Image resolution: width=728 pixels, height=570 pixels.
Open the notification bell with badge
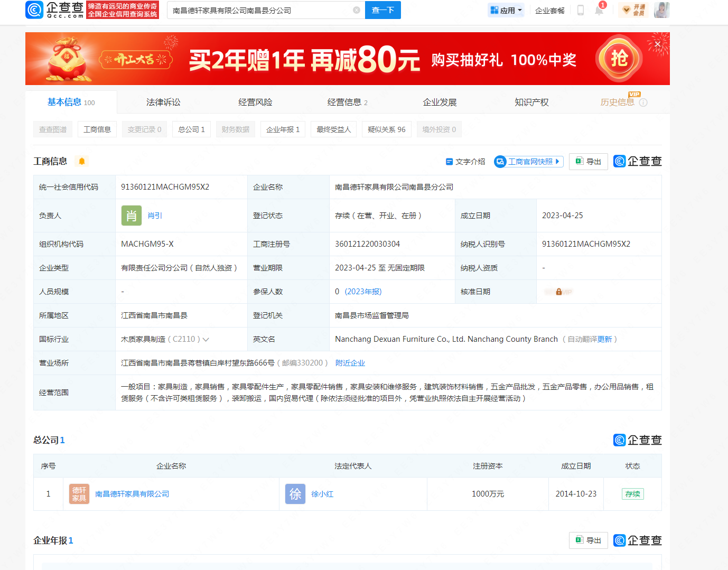coord(599,10)
